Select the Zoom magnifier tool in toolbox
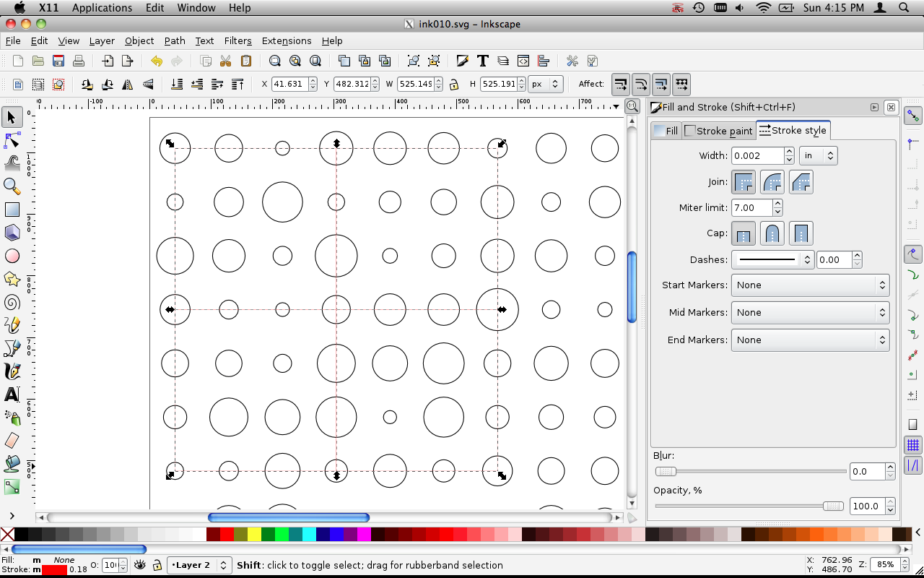The image size is (924, 578). pyautogui.click(x=12, y=186)
